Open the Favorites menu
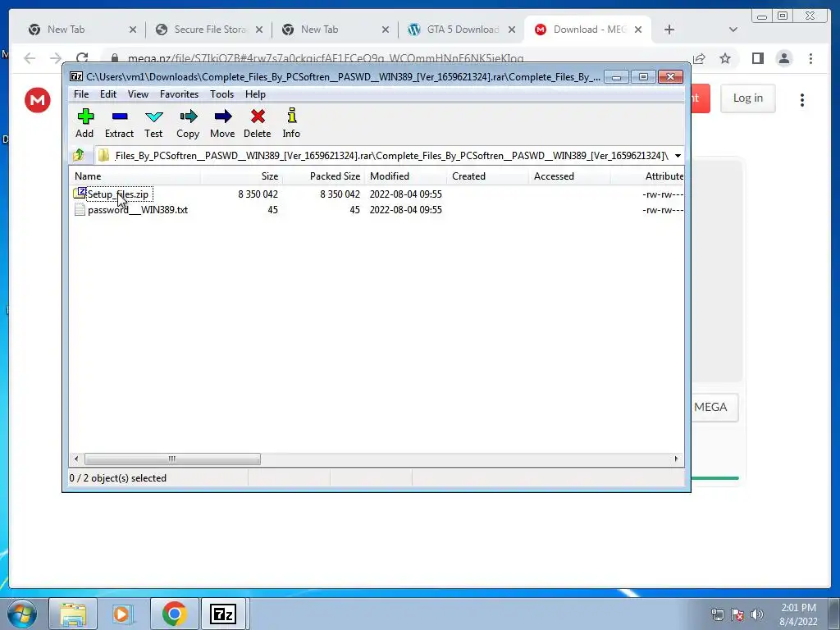This screenshot has width=840, height=630. (x=179, y=94)
